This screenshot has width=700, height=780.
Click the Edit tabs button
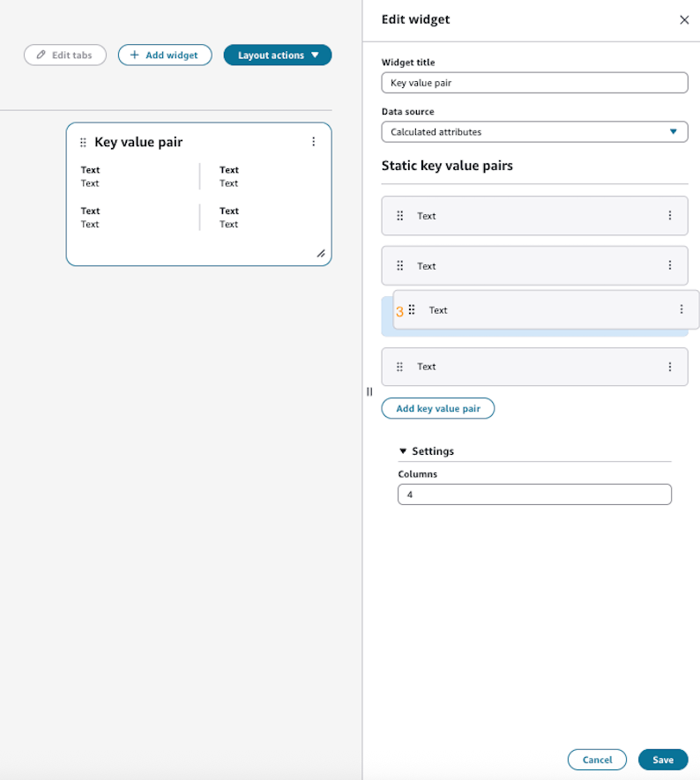(x=64, y=55)
